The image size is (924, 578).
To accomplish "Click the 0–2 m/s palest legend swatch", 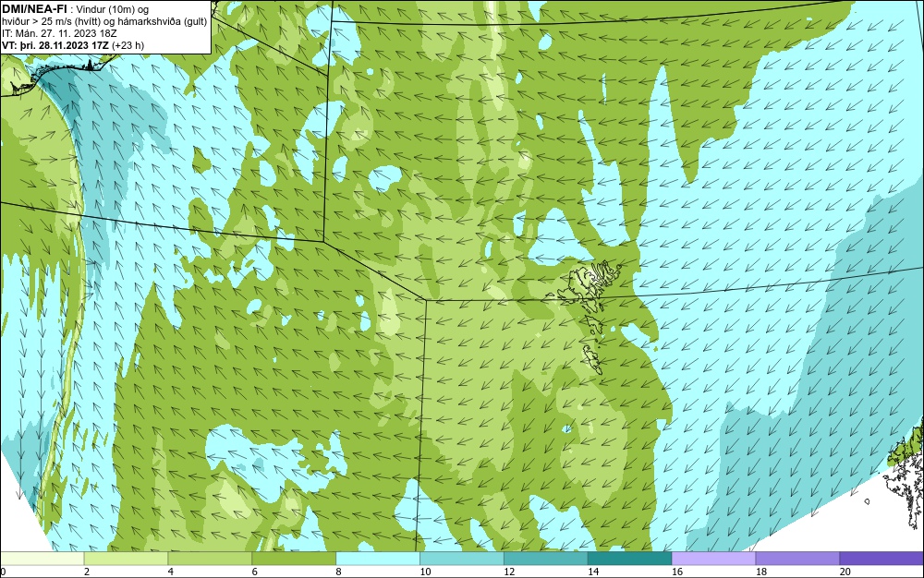I will (x=43, y=558).
